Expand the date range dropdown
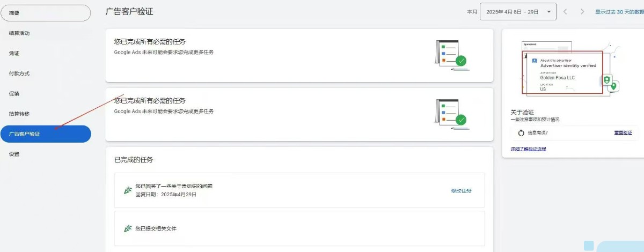This screenshot has width=644, height=252. click(518, 11)
